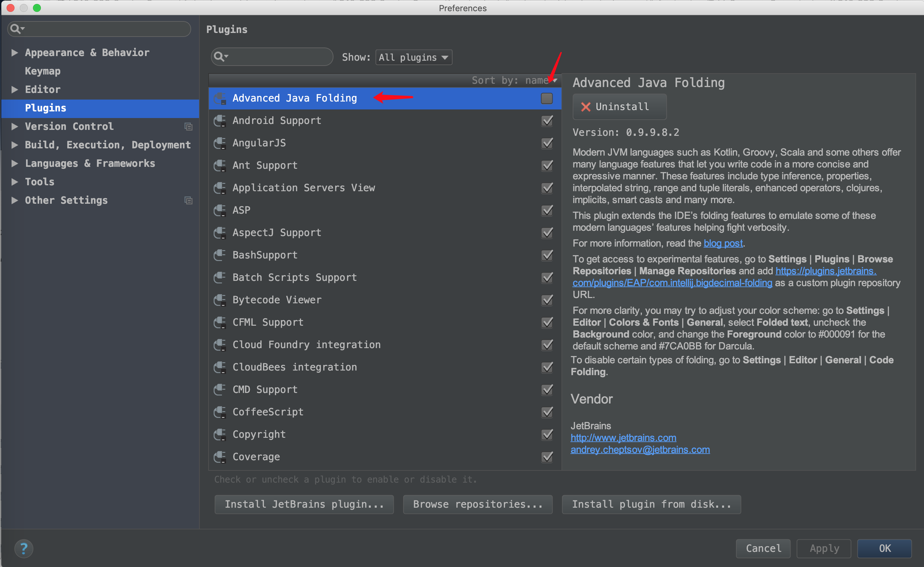Open the Show All plugins dropdown
Image resolution: width=924 pixels, height=567 pixels.
[x=414, y=57]
